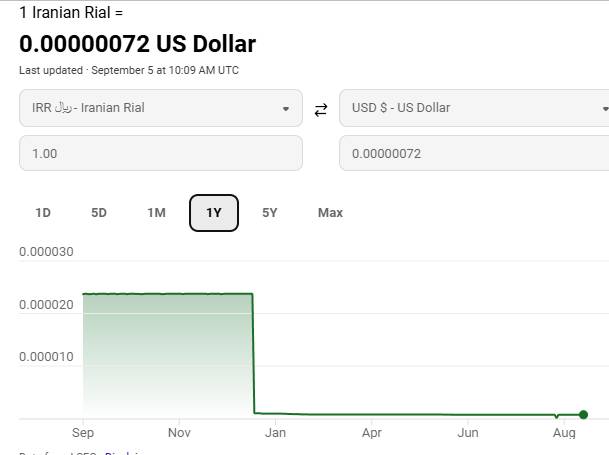
Task: Open the USD US Dollar currency dropdown
Action: pos(474,108)
